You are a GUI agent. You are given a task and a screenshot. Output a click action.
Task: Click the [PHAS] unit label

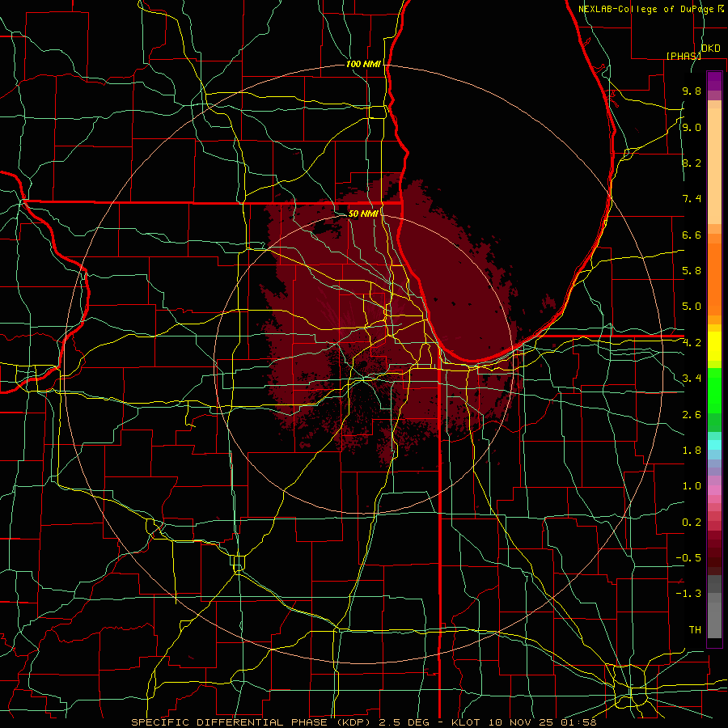click(684, 56)
